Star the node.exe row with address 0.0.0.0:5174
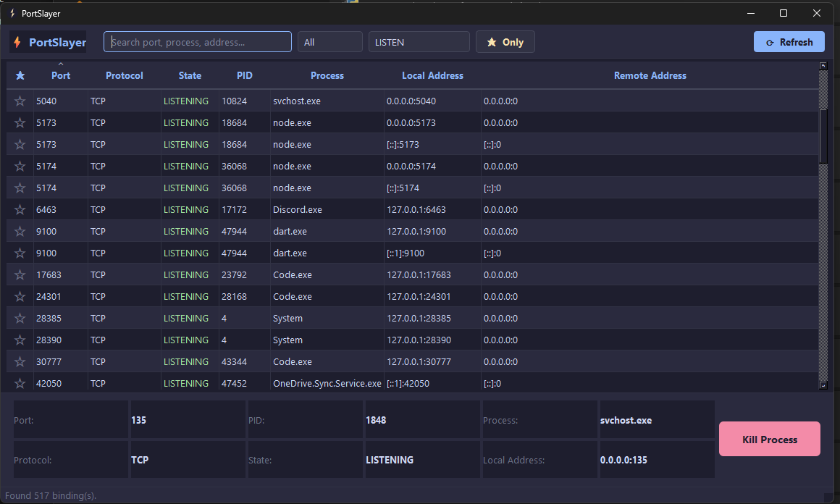This screenshot has height=504, width=840. click(x=20, y=166)
